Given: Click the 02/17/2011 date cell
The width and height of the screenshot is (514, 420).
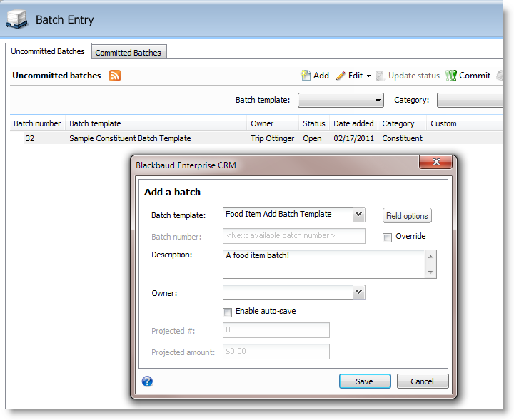Looking at the screenshot, I should point(353,138).
